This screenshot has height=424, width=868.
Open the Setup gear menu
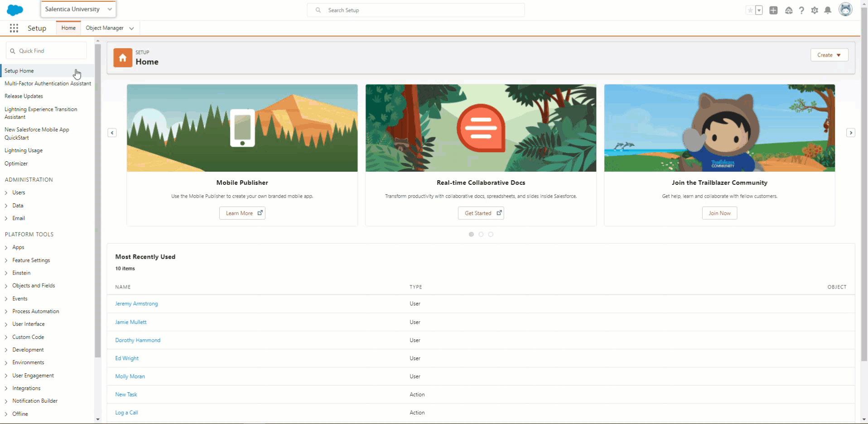[x=815, y=10]
